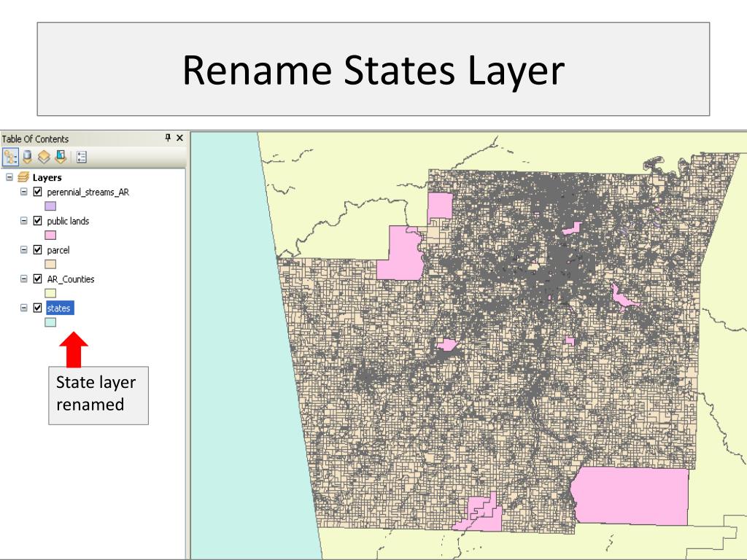
Task: Choose List By Visibility icon
Action: [x=44, y=157]
